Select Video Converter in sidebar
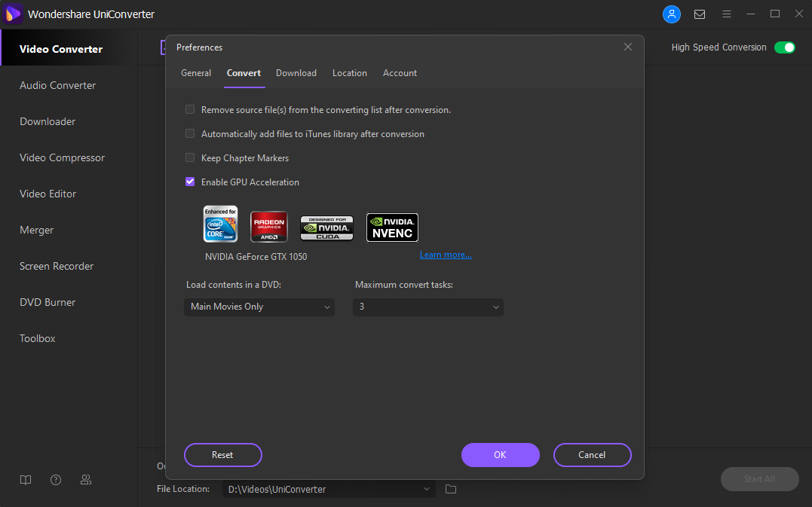The image size is (812, 507). click(x=69, y=49)
